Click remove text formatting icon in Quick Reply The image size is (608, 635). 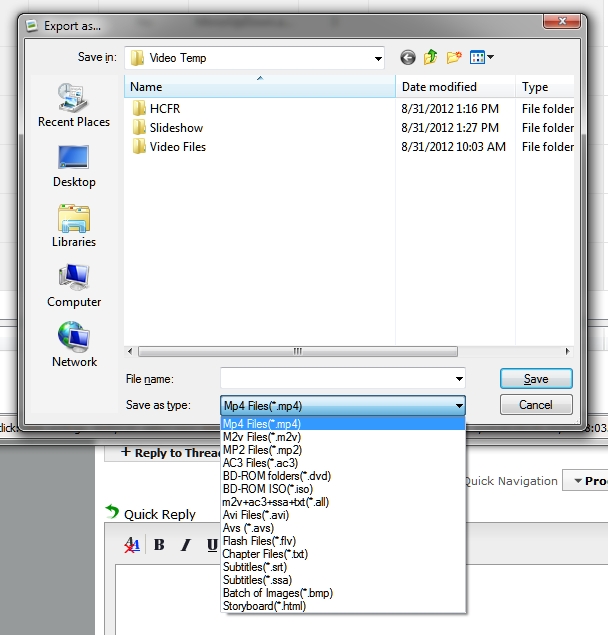coord(132,545)
